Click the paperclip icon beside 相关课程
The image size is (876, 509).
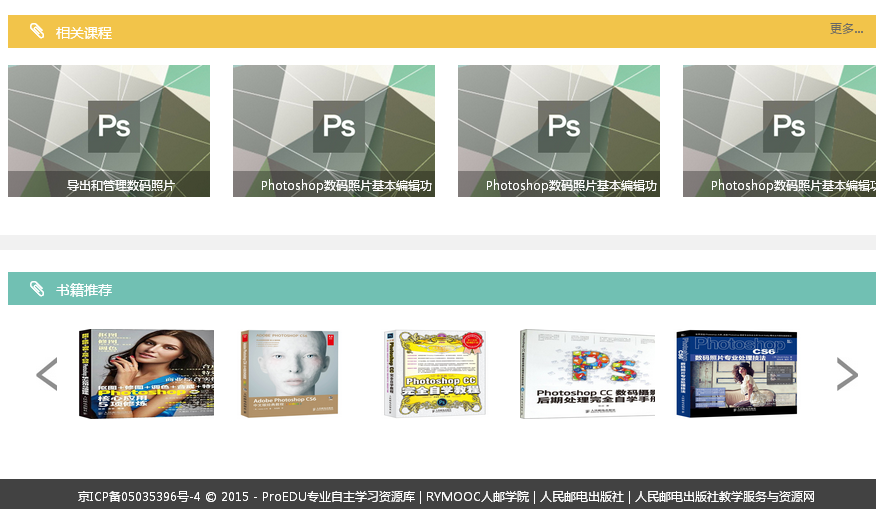(37, 31)
